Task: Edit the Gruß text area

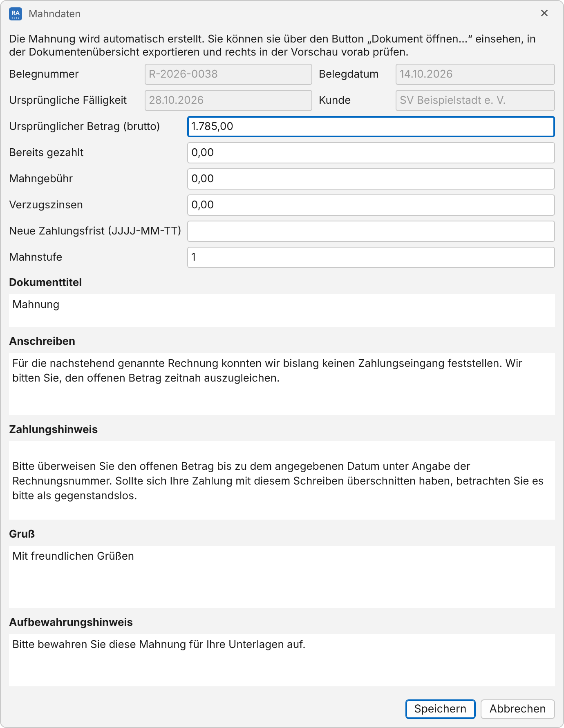Action: coord(282,577)
